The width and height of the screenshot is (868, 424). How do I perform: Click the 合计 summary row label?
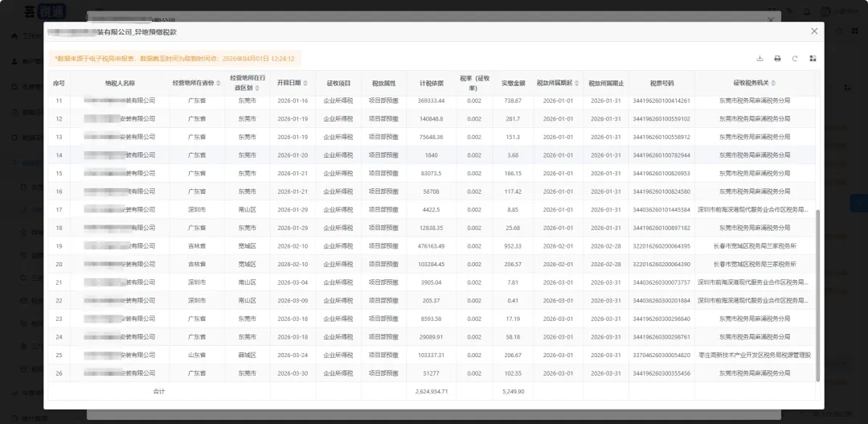pyautogui.click(x=159, y=391)
